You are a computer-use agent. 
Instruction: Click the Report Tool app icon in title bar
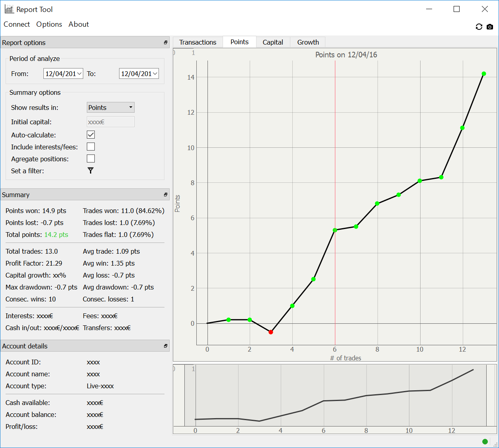pos(9,9)
